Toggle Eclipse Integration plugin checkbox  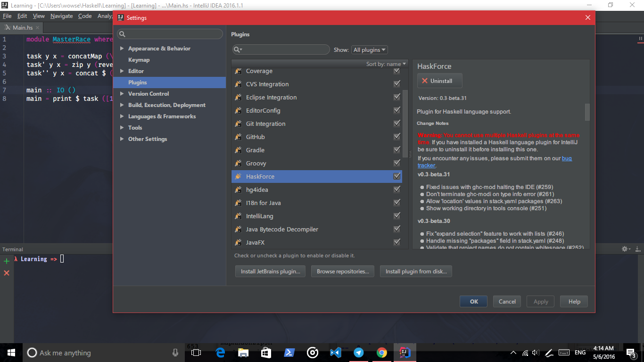pos(397,97)
